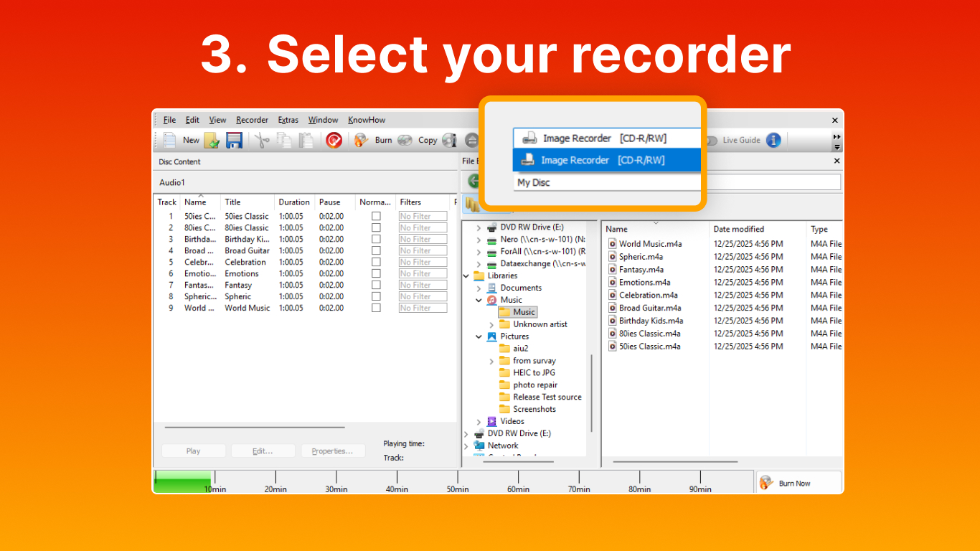Collapse the Pictures library node
Screen dimensions: 980x551
click(479, 336)
